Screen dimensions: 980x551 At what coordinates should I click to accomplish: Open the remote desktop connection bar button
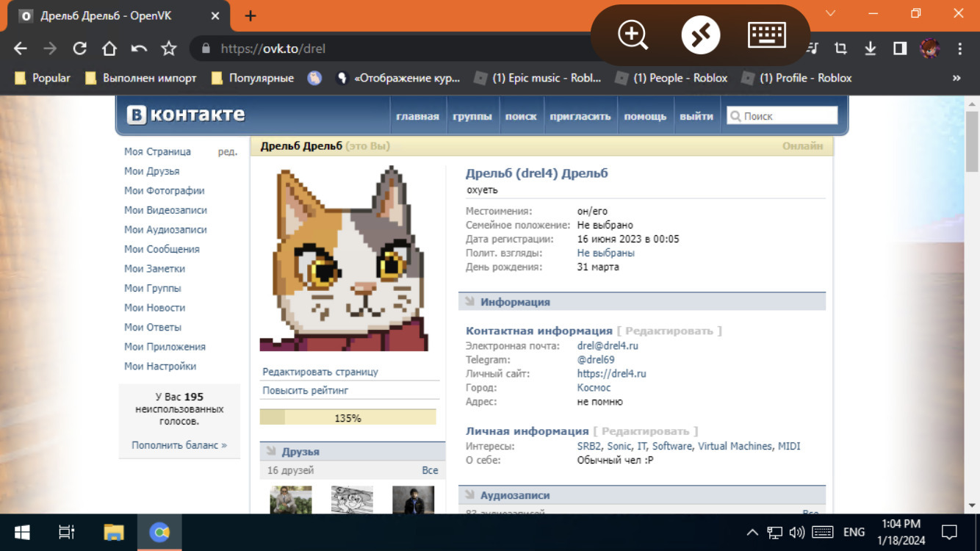pyautogui.click(x=700, y=35)
